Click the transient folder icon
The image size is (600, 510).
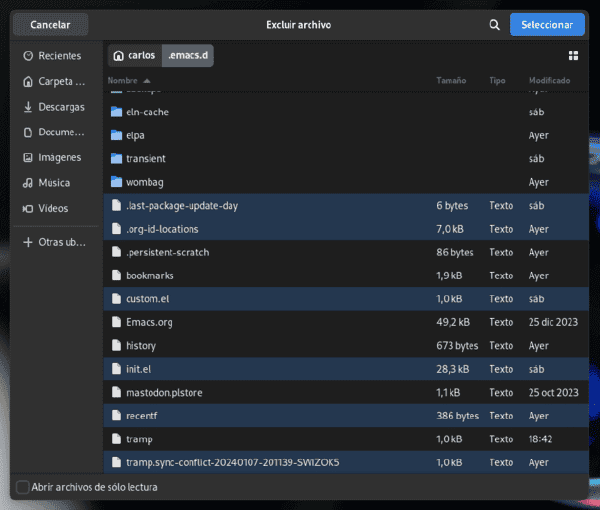pyautogui.click(x=116, y=159)
